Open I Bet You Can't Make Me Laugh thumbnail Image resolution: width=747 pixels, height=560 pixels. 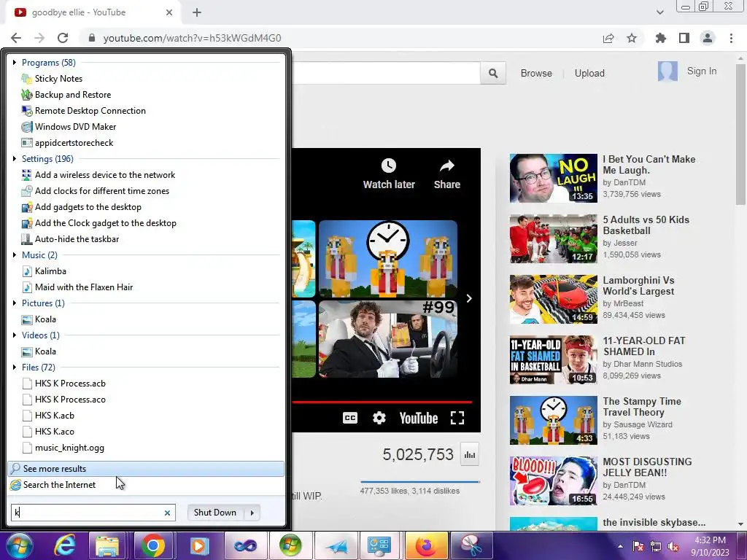coord(553,178)
